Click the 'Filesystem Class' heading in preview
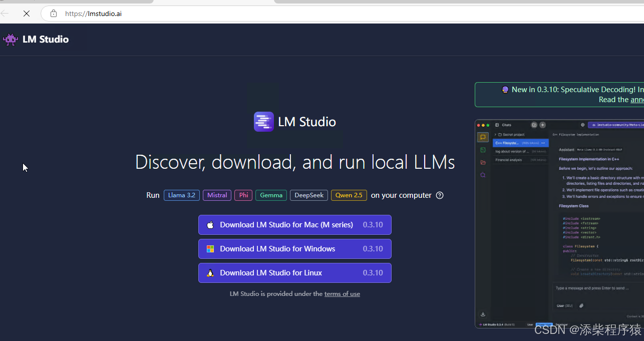The width and height of the screenshot is (644, 341). pos(574,206)
